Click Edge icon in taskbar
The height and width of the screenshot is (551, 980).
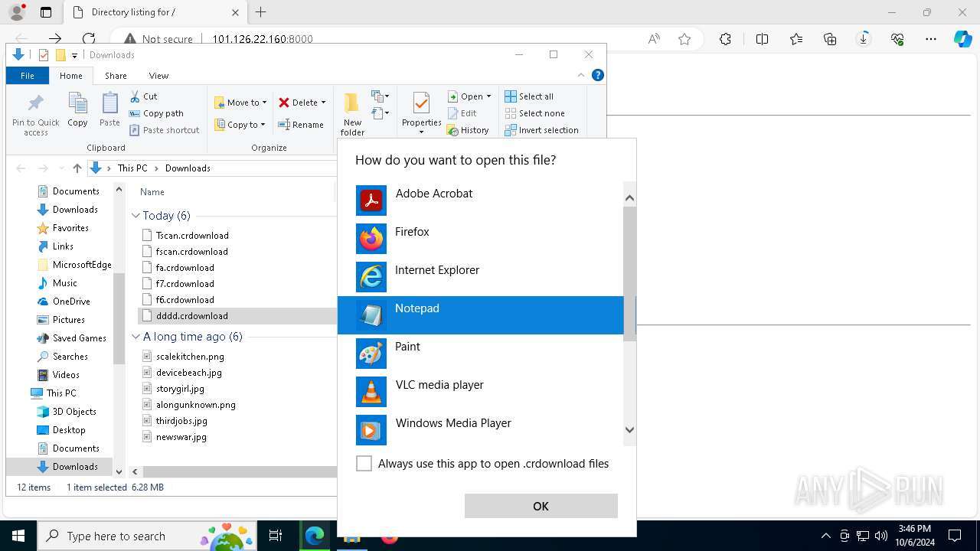(315, 536)
